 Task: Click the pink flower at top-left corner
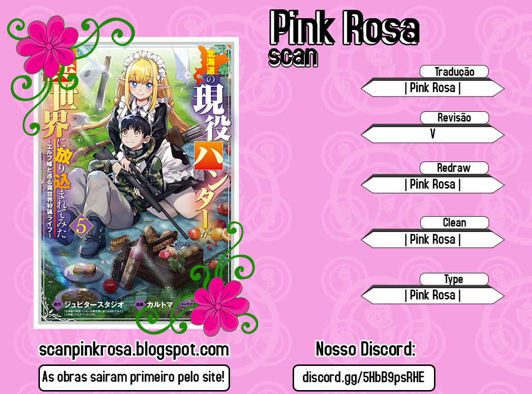48,46
